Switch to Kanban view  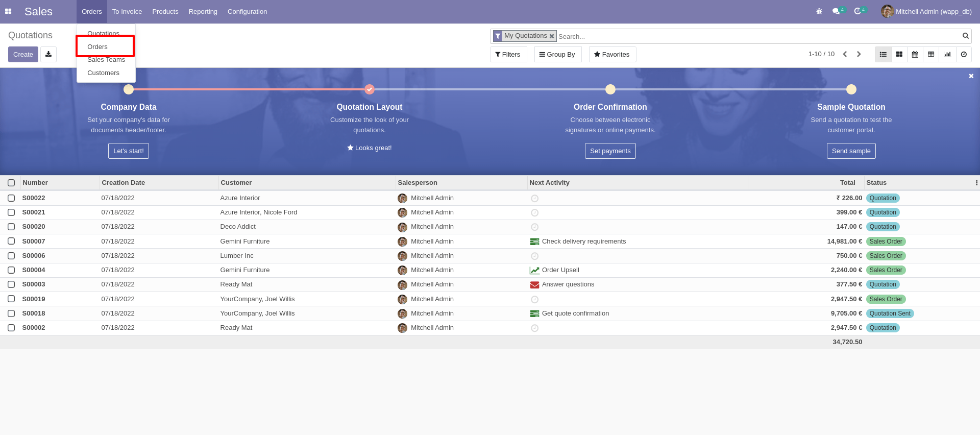pos(899,54)
